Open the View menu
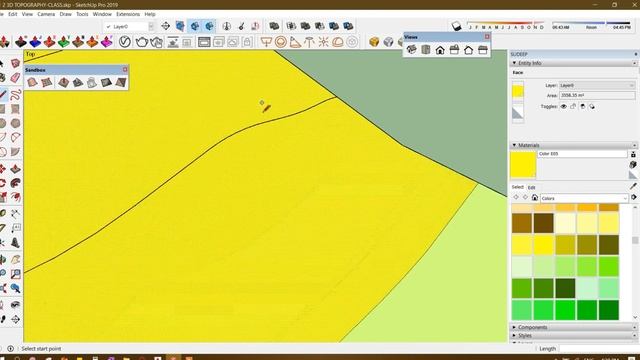Screen dimensions: 640x360 (x=27, y=14)
